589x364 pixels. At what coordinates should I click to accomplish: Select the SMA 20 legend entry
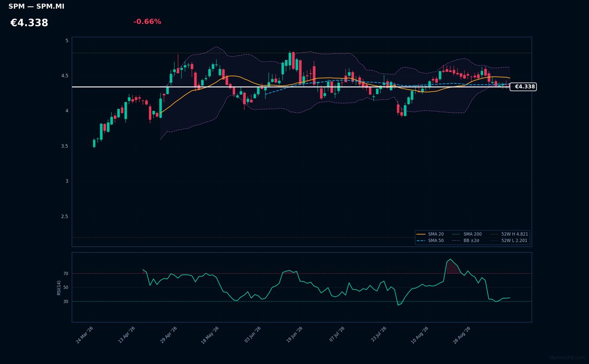430,234
